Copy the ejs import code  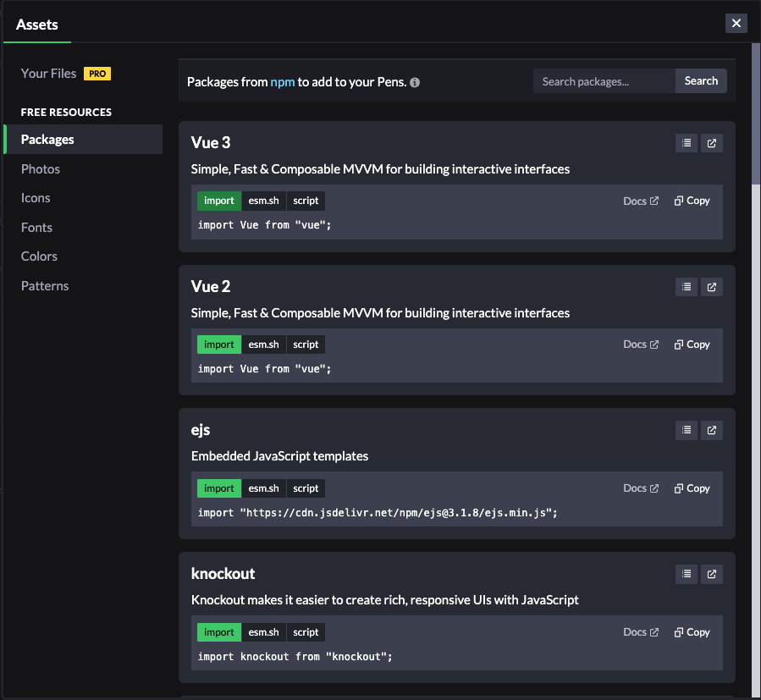(692, 488)
